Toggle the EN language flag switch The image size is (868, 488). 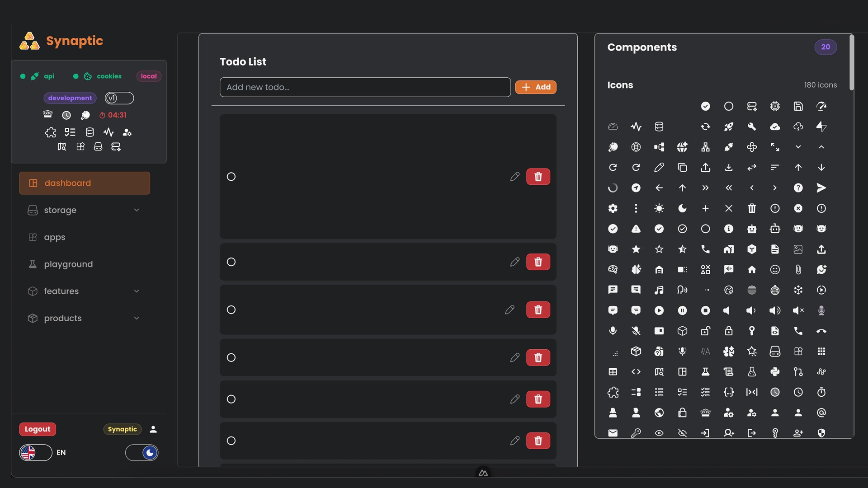coord(36,452)
